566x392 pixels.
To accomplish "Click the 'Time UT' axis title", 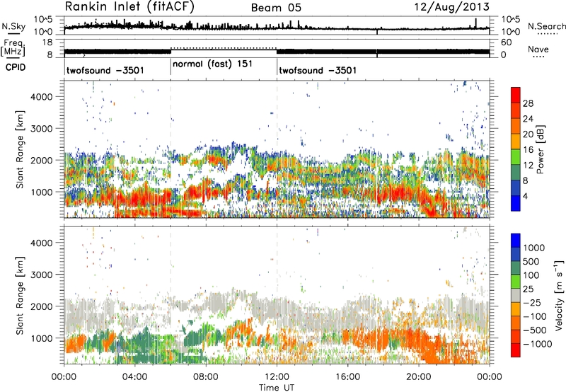I will pyautogui.click(x=277, y=388).
